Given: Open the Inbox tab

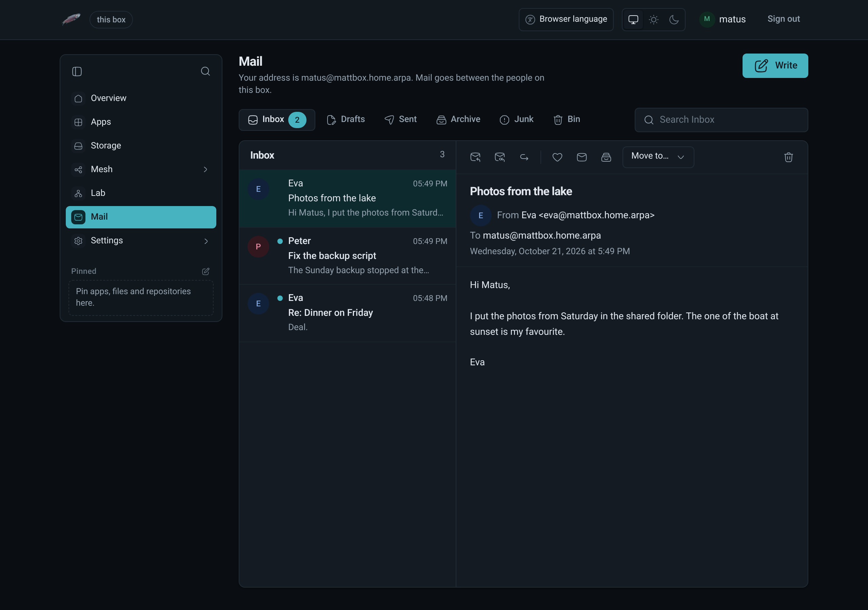Looking at the screenshot, I should click(x=277, y=120).
